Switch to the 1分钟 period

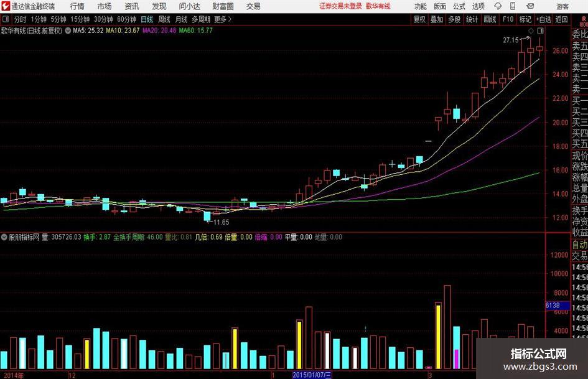click(38, 19)
